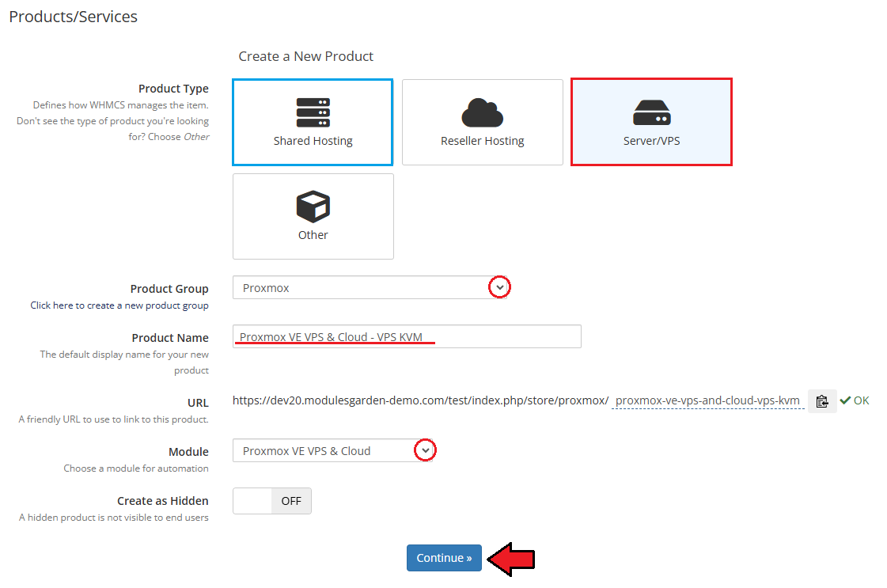Image resolution: width=887 pixels, height=588 pixels.
Task: Edit the product URL slug field
Action: (x=707, y=400)
